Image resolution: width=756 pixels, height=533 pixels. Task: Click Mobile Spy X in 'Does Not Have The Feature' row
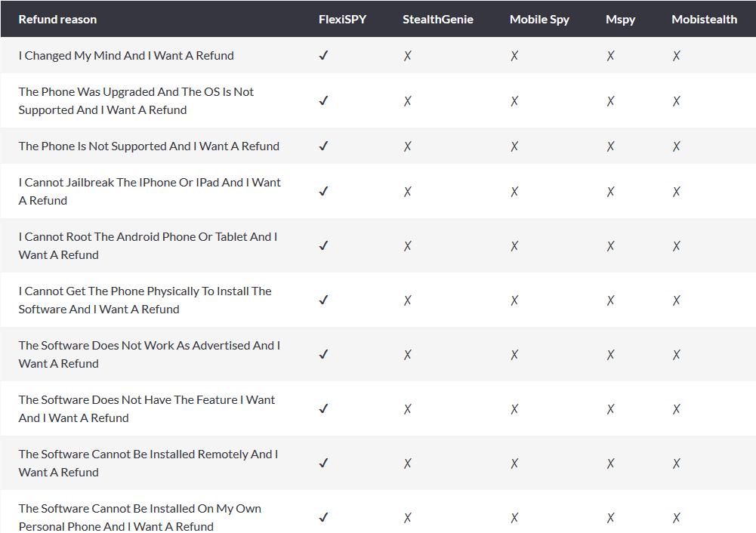pyautogui.click(x=514, y=409)
